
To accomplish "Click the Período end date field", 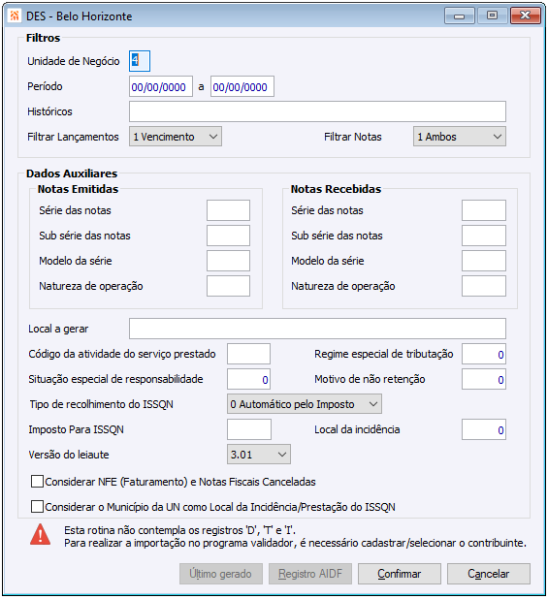I will click(242, 86).
